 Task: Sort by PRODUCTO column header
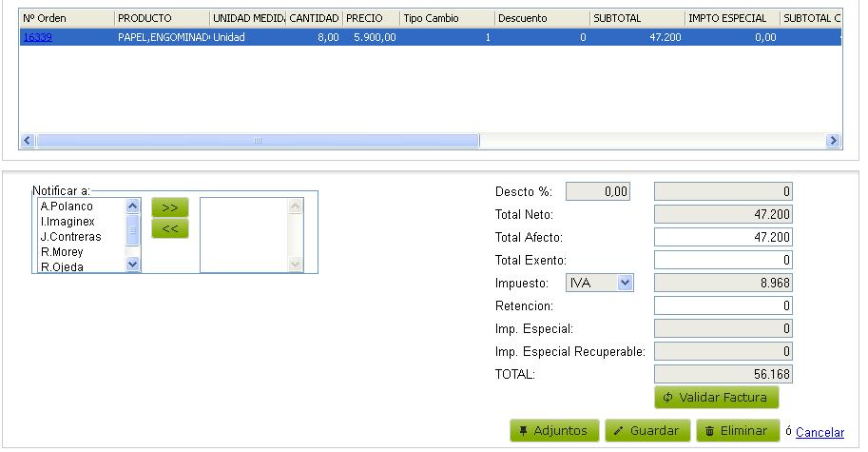click(162, 18)
